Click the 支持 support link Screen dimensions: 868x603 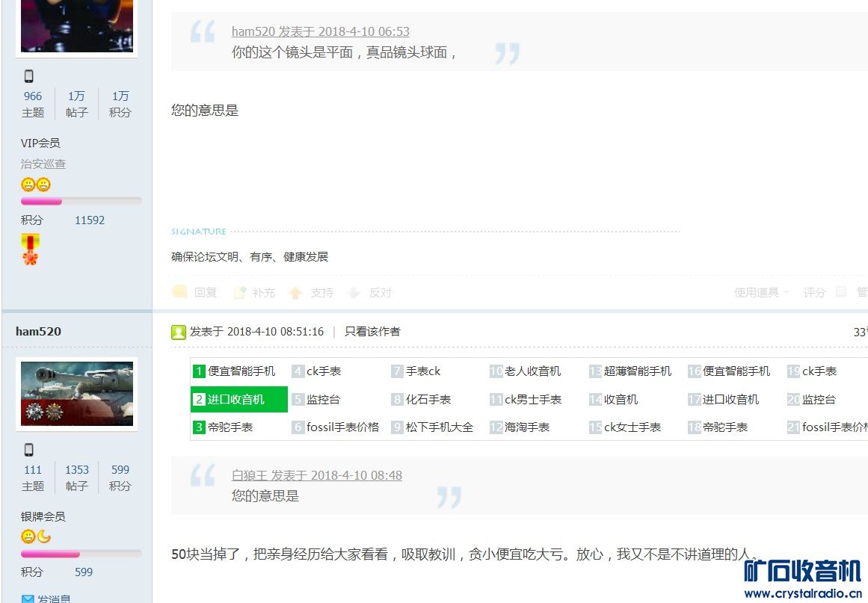click(321, 293)
